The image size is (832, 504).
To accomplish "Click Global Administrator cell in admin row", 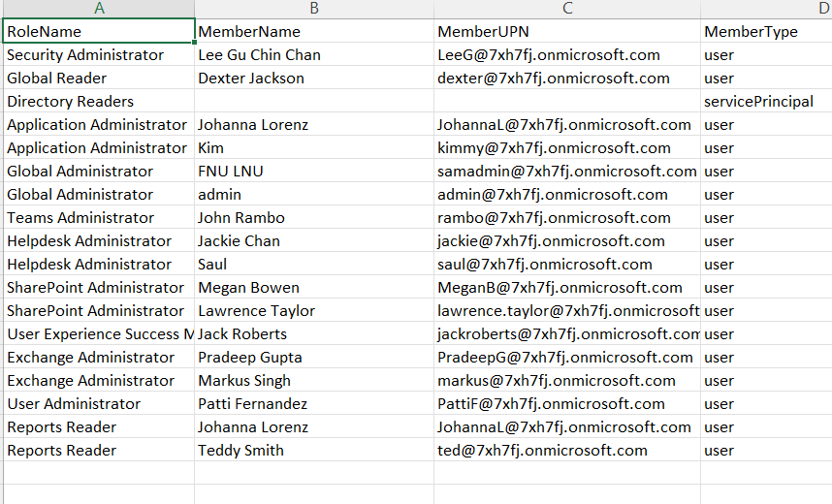I will pyautogui.click(x=99, y=195).
